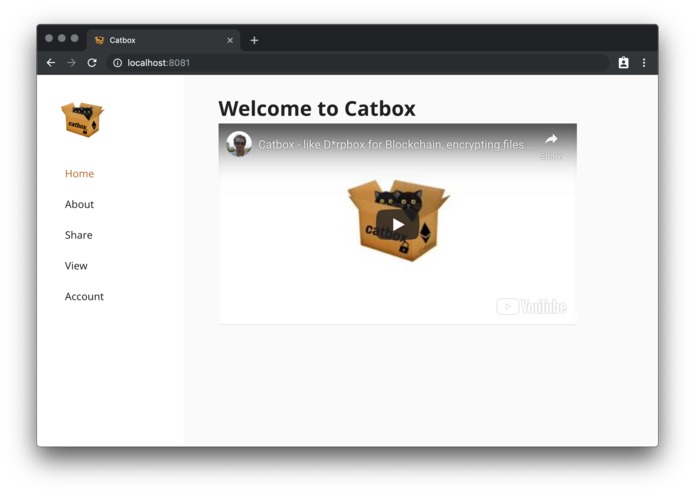
Task: Click the video Share arrow icon
Action: pyautogui.click(x=551, y=140)
